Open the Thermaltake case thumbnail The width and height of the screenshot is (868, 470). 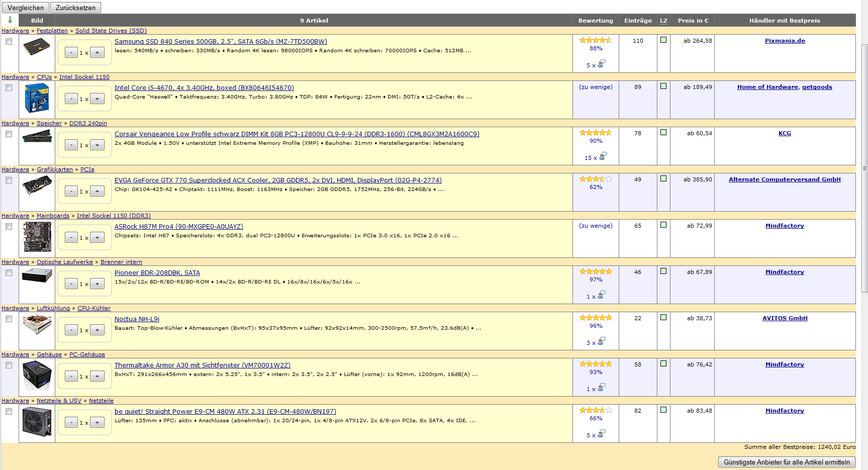coord(37,375)
